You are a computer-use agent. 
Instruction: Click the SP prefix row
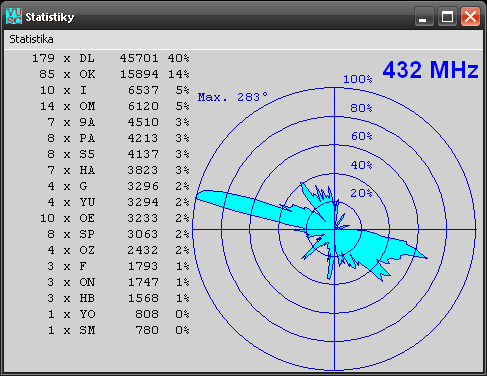coord(118,234)
